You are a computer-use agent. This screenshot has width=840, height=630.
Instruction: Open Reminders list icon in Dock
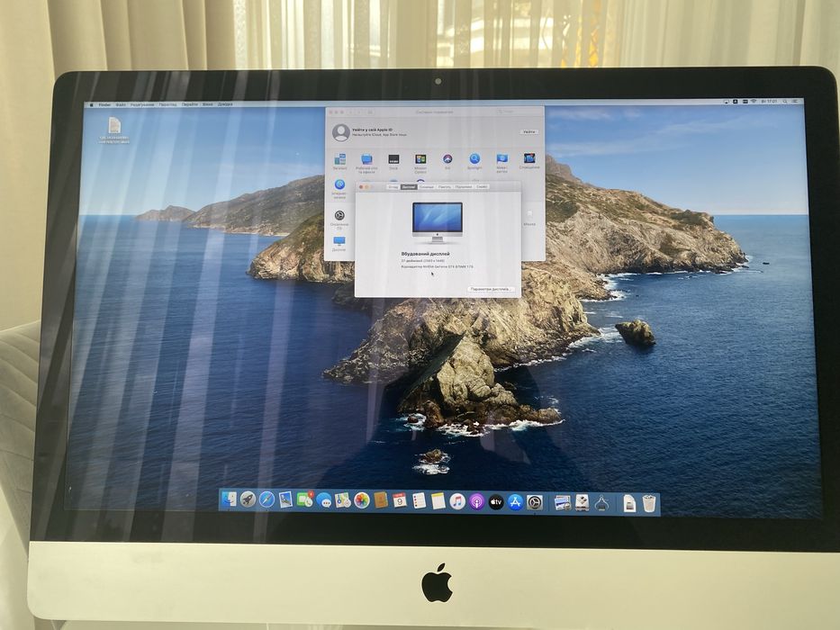[x=419, y=501]
